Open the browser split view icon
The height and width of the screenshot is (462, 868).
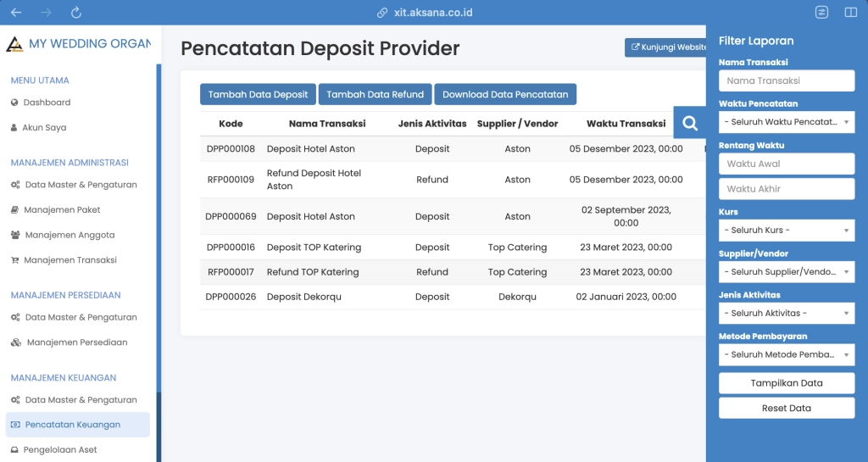[850, 13]
